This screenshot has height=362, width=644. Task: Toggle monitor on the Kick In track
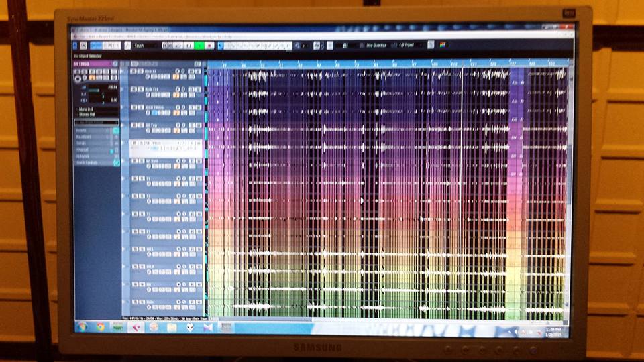[184, 72]
